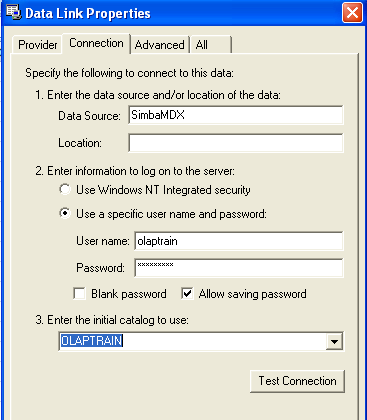Open the Advanced tab
367x420 pixels.
160,45
